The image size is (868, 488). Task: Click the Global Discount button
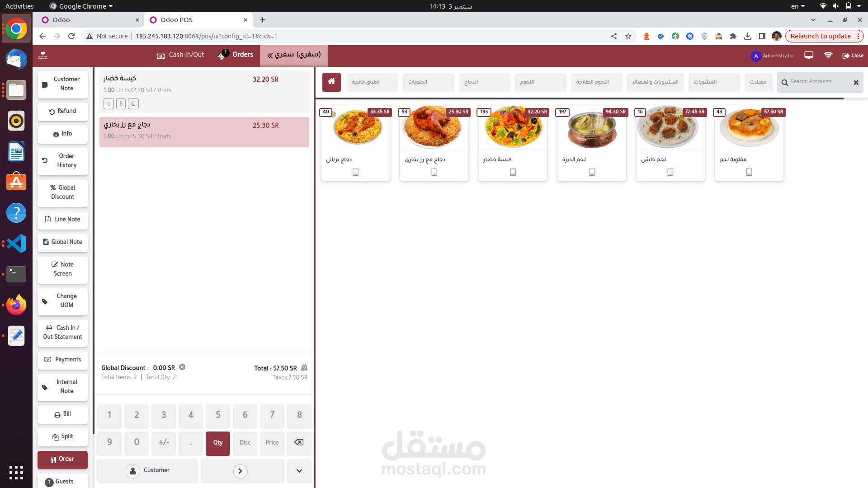tap(63, 192)
